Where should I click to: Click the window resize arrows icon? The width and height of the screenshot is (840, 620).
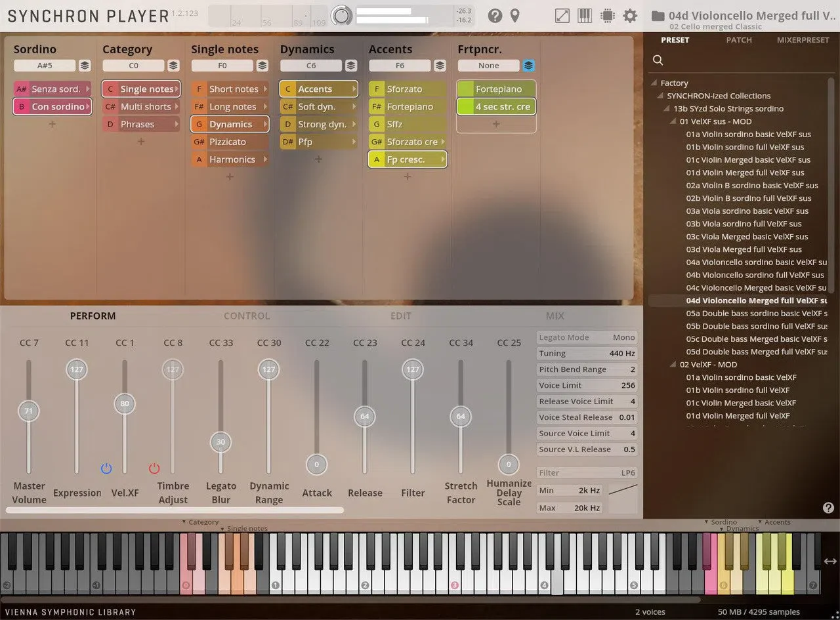pyautogui.click(x=562, y=16)
